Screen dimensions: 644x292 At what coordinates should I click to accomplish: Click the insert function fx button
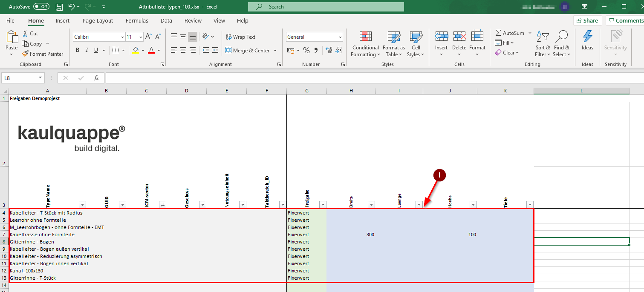96,78
